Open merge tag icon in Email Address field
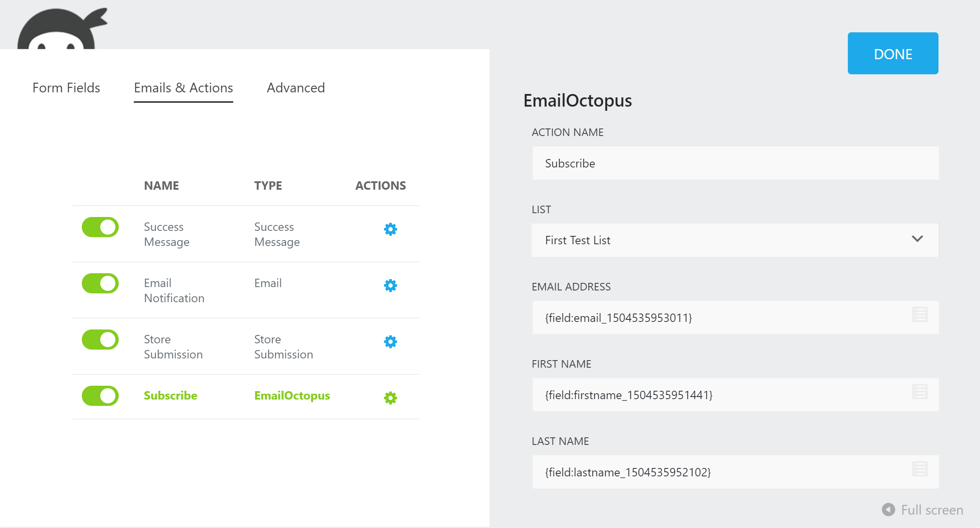The height and width of the screenshot is (528, 980). (x=920, y=314)
